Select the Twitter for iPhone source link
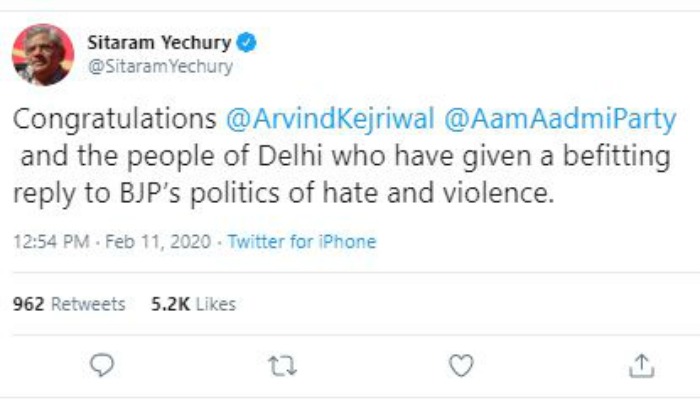The height and width of the screenshot is (400, 700). point(302,242)
